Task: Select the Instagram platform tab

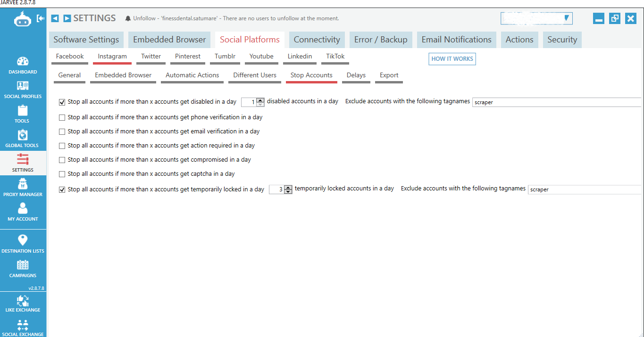Action: click(112, 57)
